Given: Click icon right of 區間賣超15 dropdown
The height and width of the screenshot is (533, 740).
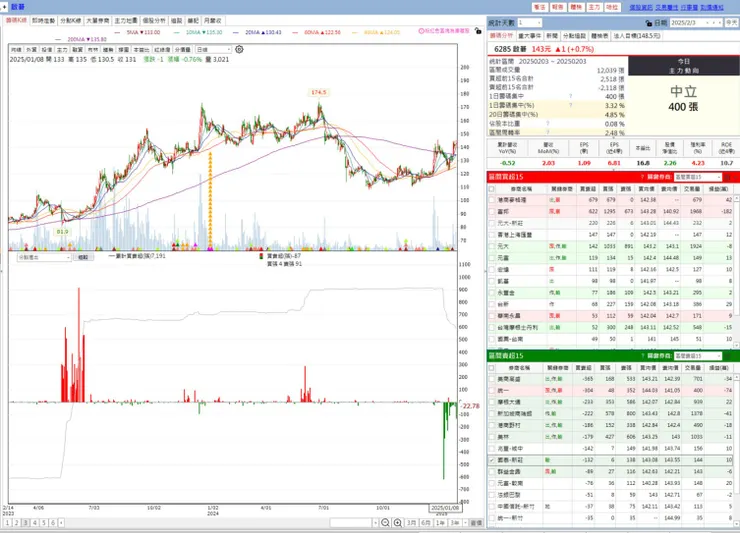Looking at the screenshot, I should click(x=727, y=355).
